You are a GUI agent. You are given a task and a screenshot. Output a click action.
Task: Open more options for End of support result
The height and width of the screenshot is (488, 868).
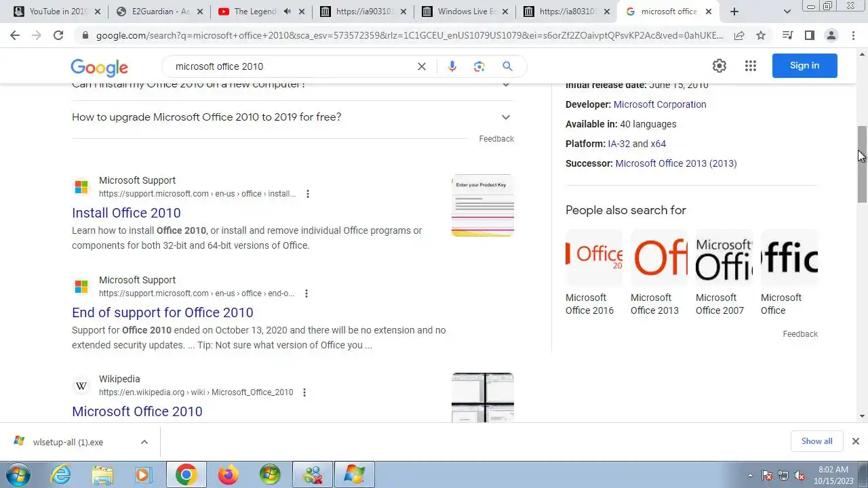[307, 293]
